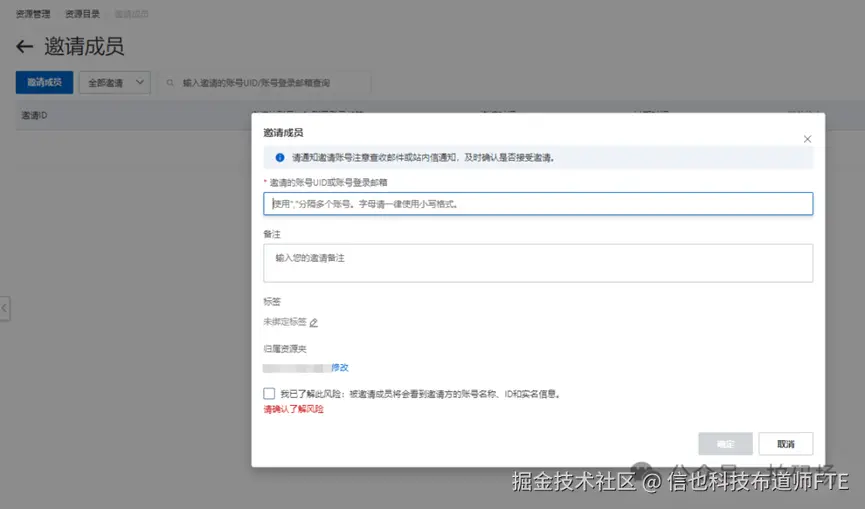Click the 确定 button in the dialog
Image resolution: width=865 pixels, height=509 pixels.
(x=725, y=443)
